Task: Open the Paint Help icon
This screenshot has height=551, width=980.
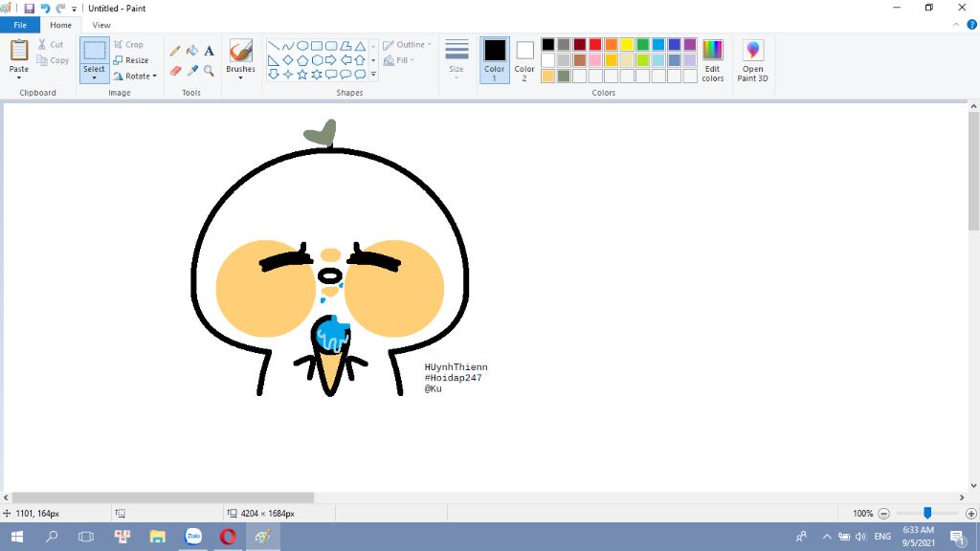Action: (x=972, y=25)
